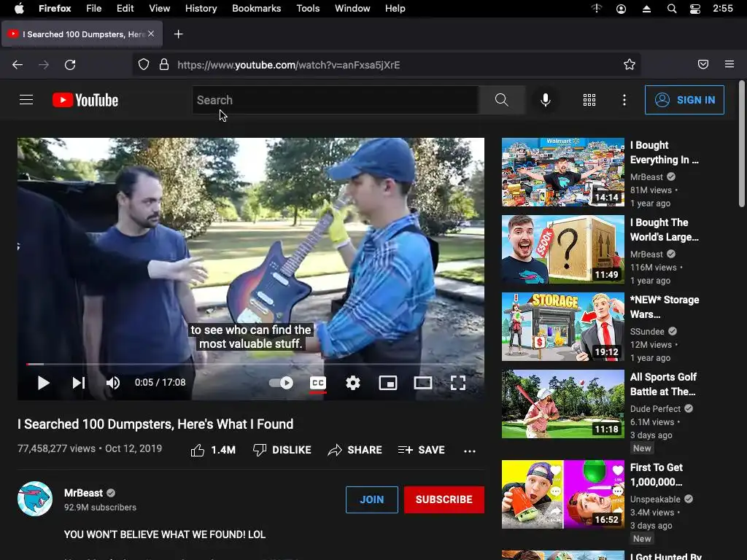Open 'I Bought Everything In' video thumbnail
Screen dimensions: 747x560
(x=562, y=172)
